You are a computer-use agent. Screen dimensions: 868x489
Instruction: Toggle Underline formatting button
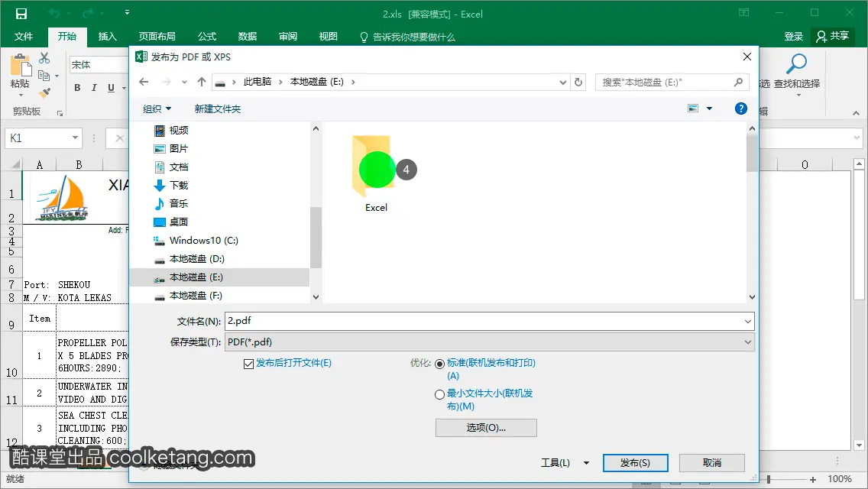click(111, 88)
